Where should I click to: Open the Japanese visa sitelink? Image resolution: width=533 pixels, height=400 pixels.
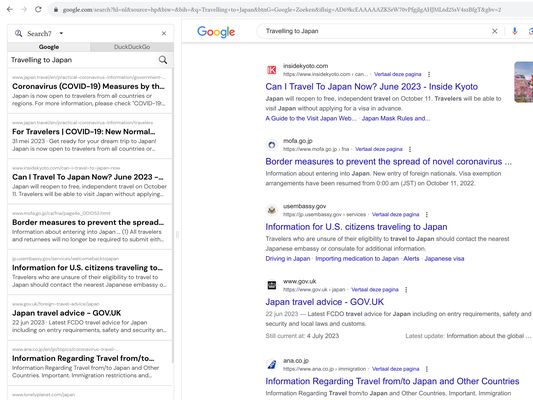pos(444,259)
